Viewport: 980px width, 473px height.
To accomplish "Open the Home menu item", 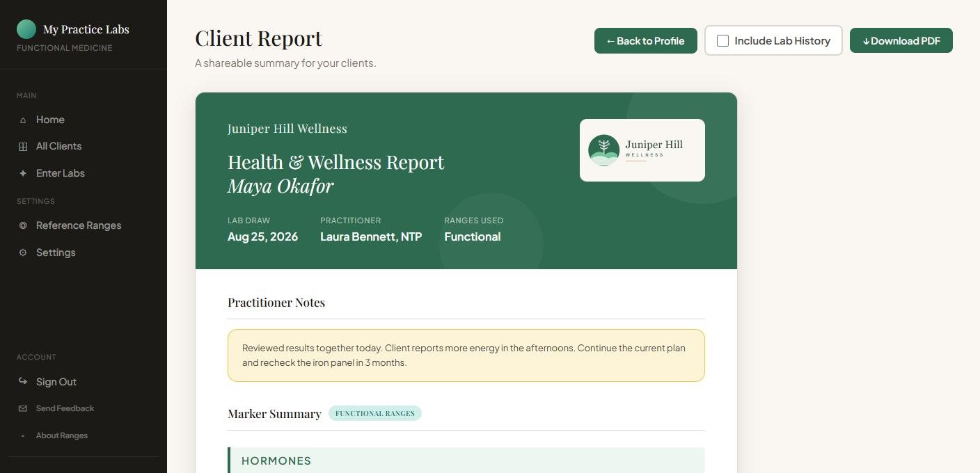I will pos(84,120).
